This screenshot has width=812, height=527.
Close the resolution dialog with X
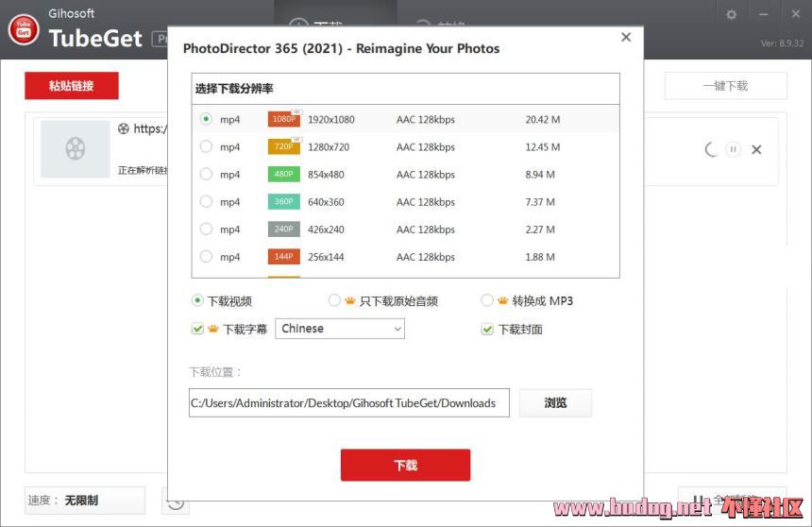[x=626, y=37]
